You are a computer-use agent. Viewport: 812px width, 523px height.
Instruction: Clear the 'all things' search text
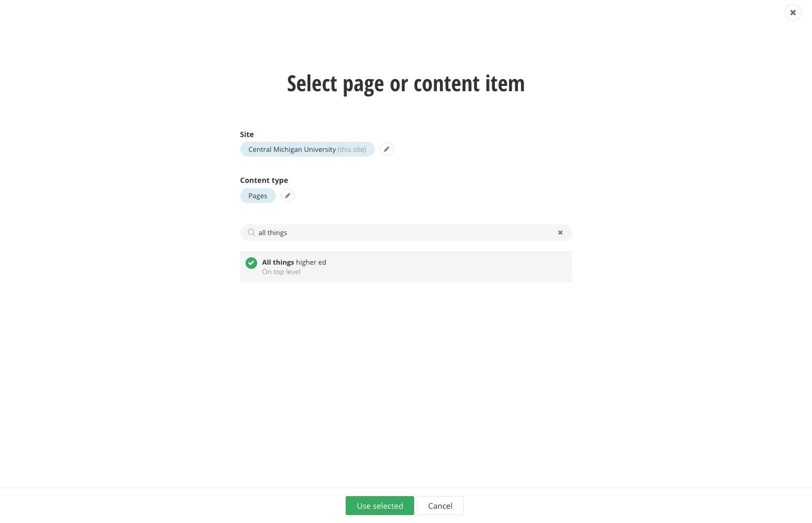[x=560, y=233]
